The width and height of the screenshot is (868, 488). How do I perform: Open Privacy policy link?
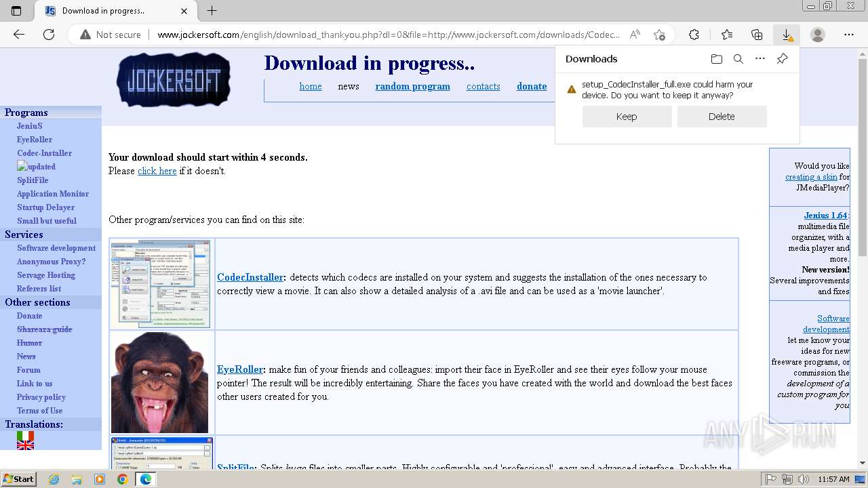click(x=41, y=397)
